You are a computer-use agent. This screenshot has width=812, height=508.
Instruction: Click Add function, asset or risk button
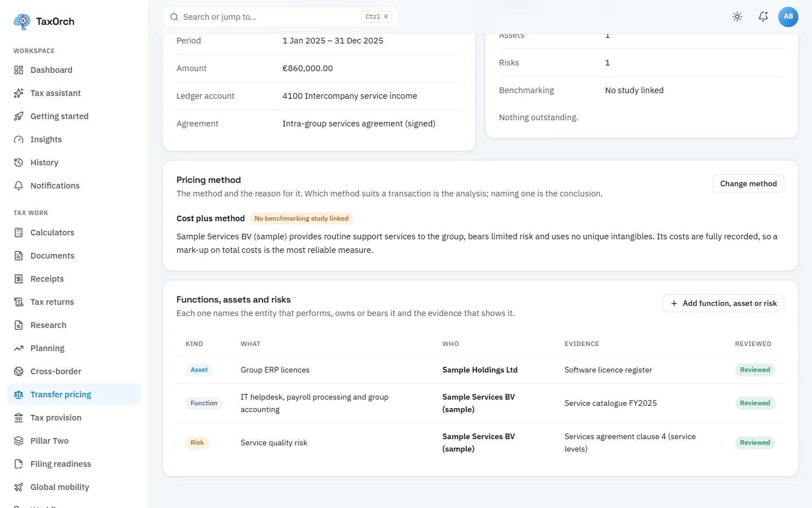click(723, 303)
